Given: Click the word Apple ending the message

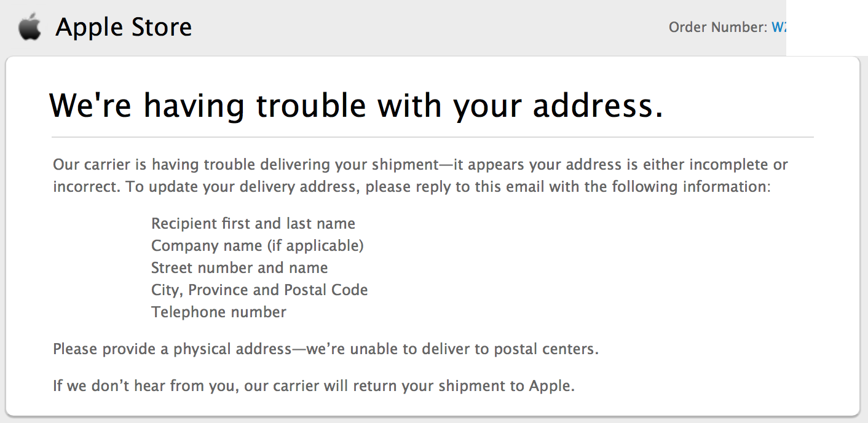Looking at the screenshot, I should [551, 387].
